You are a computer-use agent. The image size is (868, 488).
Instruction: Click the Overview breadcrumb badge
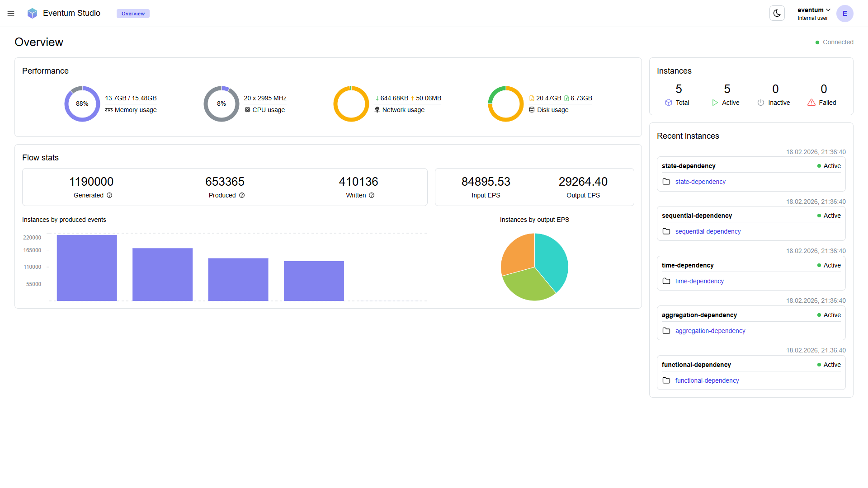[x=133, y=14]
